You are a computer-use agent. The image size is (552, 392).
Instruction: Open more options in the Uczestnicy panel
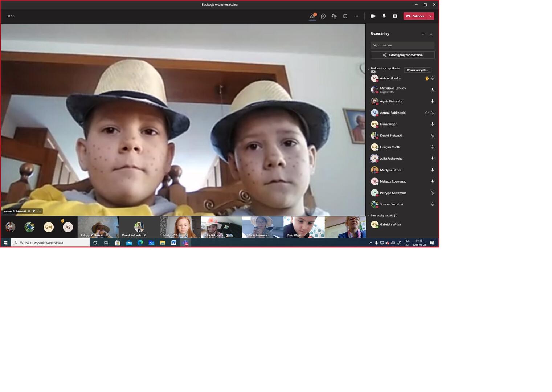(423, 34)
